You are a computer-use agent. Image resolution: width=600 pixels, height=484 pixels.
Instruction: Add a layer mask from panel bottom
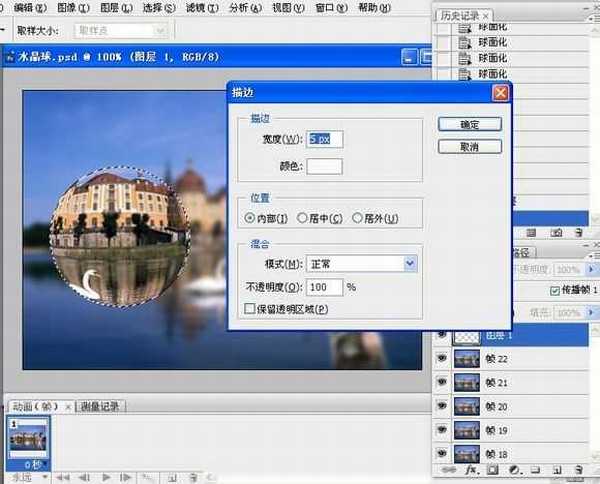pos(491,469)
